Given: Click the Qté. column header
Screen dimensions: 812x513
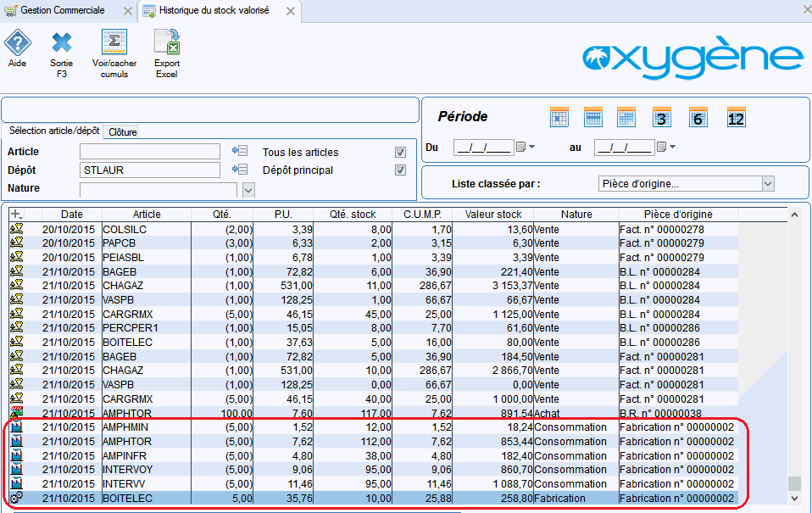Looking at the screenshot, I should [x=222, y=214].
